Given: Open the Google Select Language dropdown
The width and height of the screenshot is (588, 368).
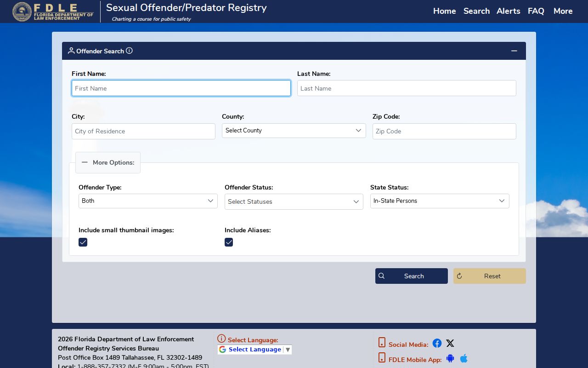Looking at the screenshot, I should pyautogui.click(x=254, y=350).
